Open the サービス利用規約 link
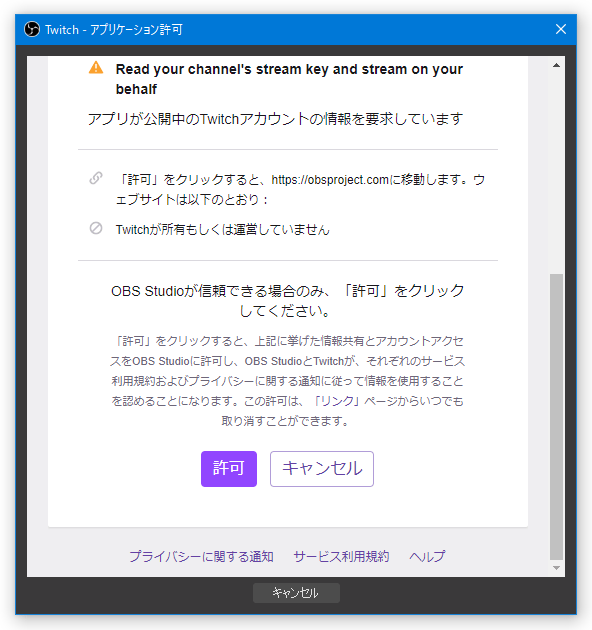Image resolution: width=592 pixels, height=630 pixels. 341,556
